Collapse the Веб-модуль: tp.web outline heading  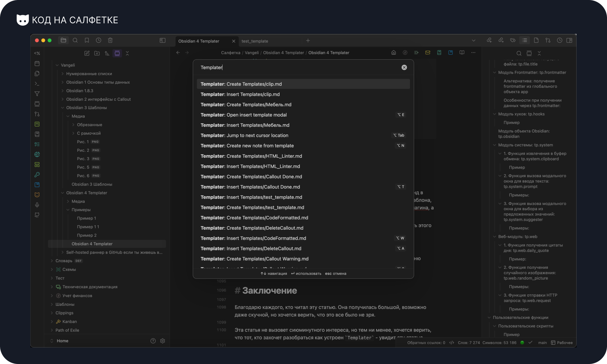click(494, 237)
